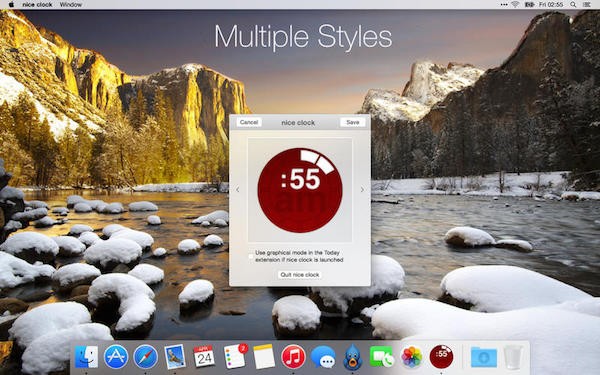The image size is (600, 375).
Task: Open Notification Center list icon
Action: point(587,5)
